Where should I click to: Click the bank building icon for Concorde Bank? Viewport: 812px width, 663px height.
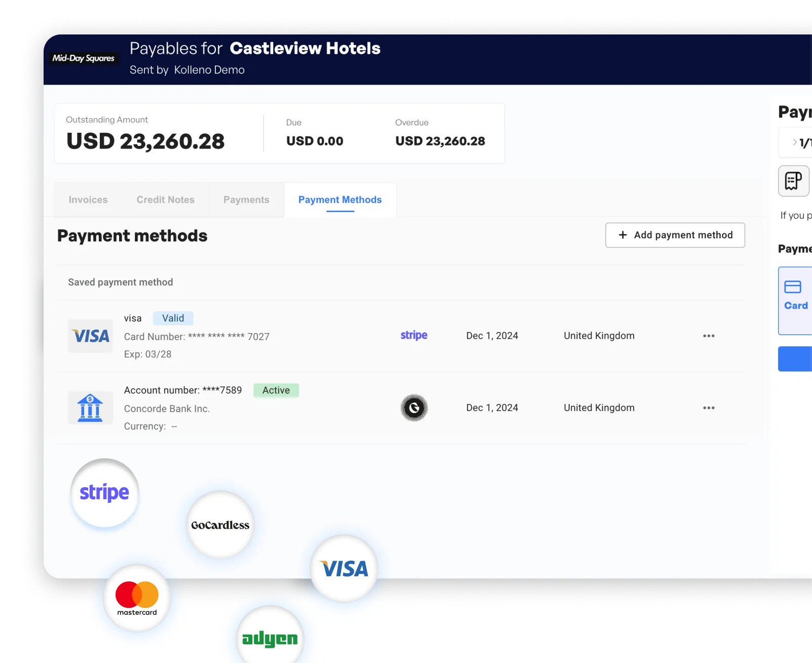pyautogui.click(x=91, y=408)
